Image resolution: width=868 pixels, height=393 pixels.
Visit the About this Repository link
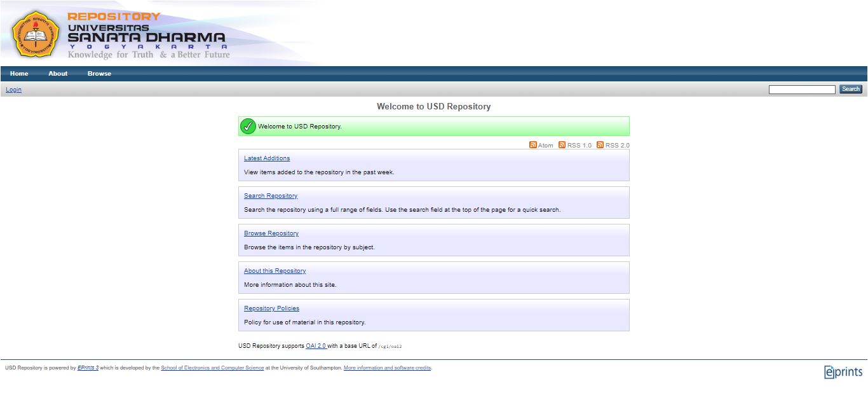coord(275,271)
